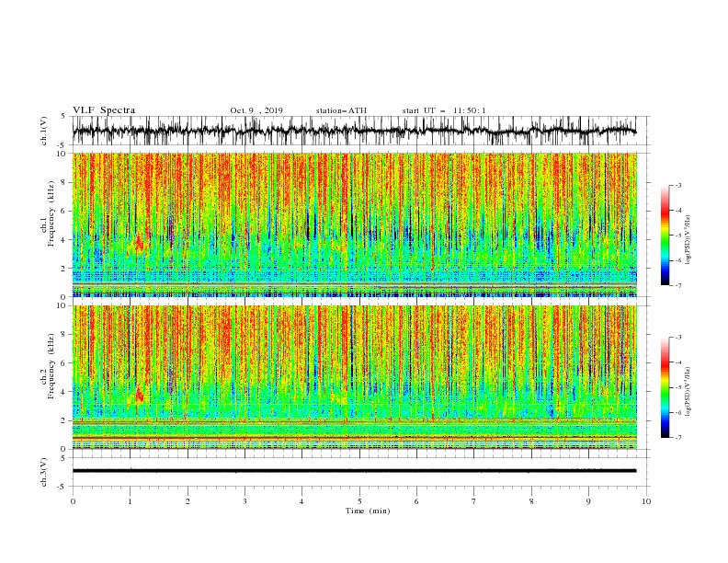Click time axis tick label '5'
The image size is (728, 563).
359,501
